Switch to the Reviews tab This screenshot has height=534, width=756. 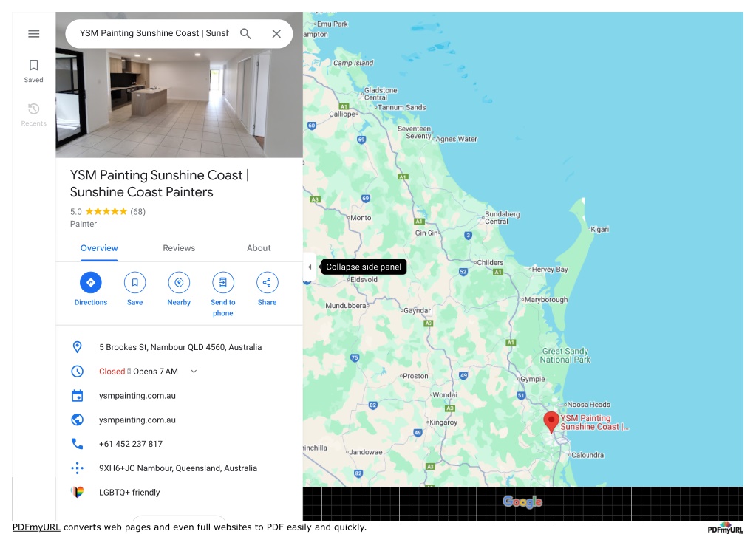(x=179, y=248)
